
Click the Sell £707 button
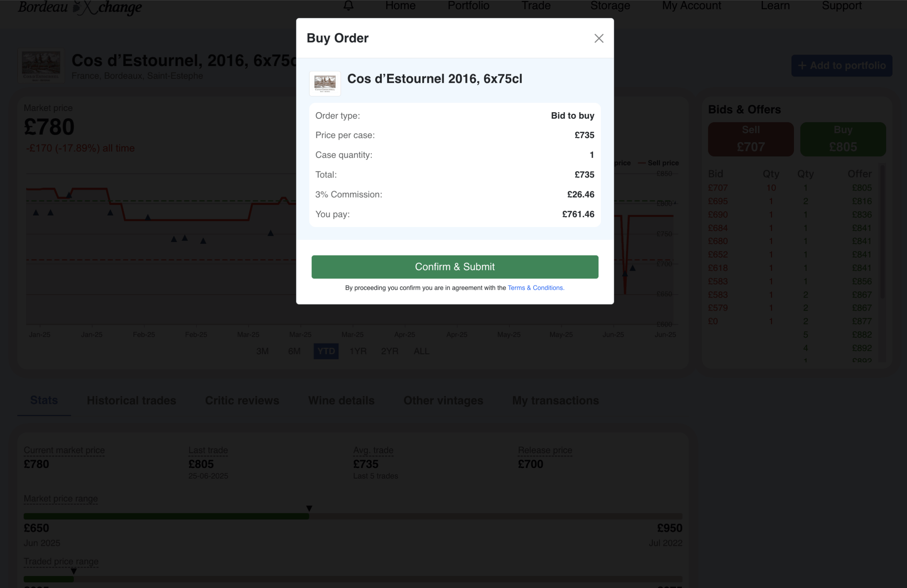[x=751, y=139]
